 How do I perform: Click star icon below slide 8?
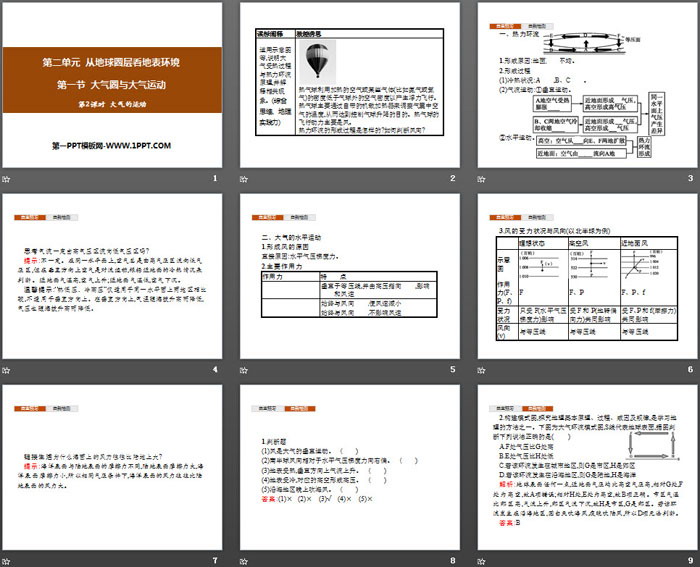click(244, 561)
